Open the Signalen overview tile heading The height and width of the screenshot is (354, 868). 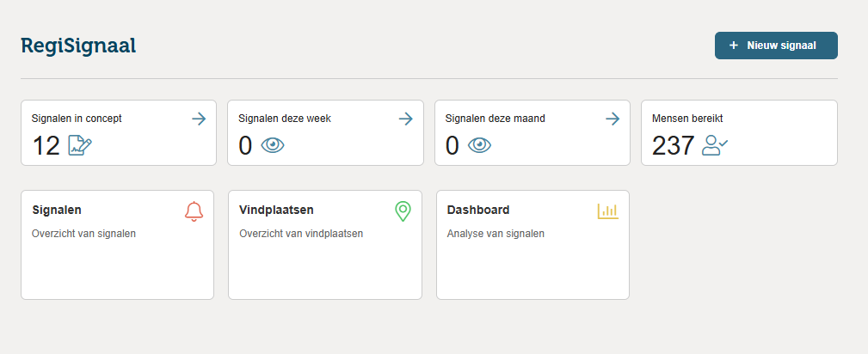[x=57, y=210]
